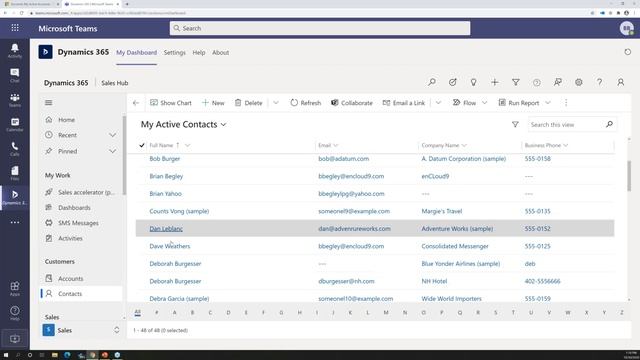Open Apps store in Teams sidebar
Image resolution: width=640 pixels, height=360 pixels.
(15, 288)
